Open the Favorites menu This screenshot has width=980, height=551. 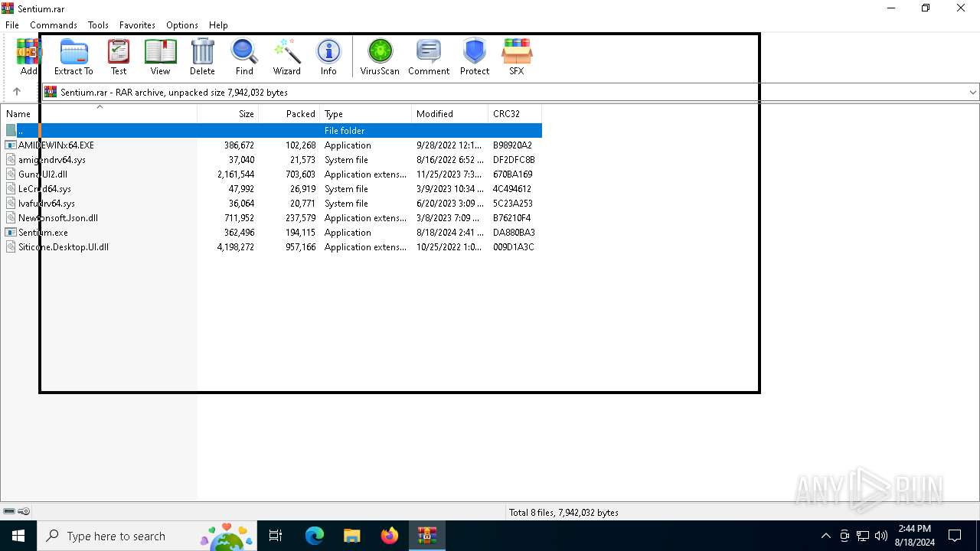(x=137, y=24)
